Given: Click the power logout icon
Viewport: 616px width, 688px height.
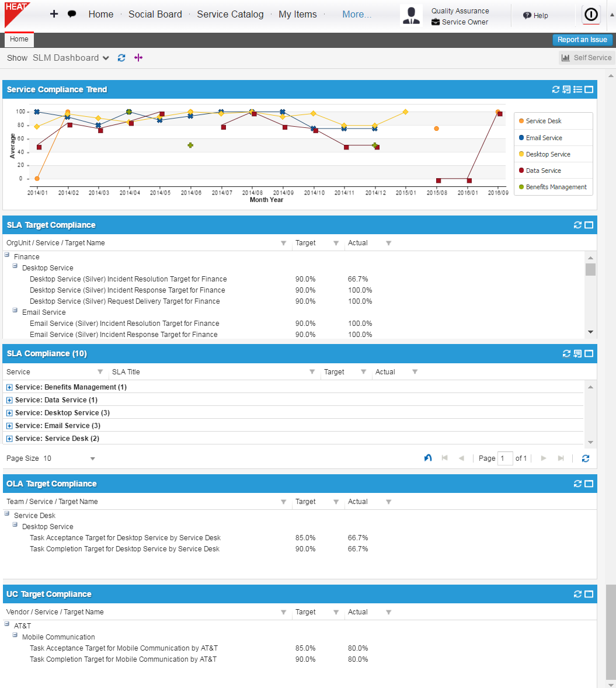Looking at the screenshot, I should 591,15.
